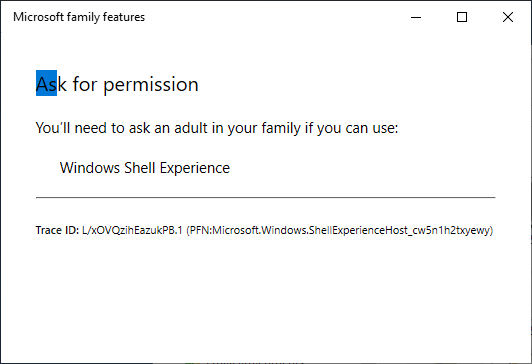The width and height of the screenshot is (532, 364).
Task: Click the trace value 'L/xOVQzihEazukPB.1'
Action: 132,230
